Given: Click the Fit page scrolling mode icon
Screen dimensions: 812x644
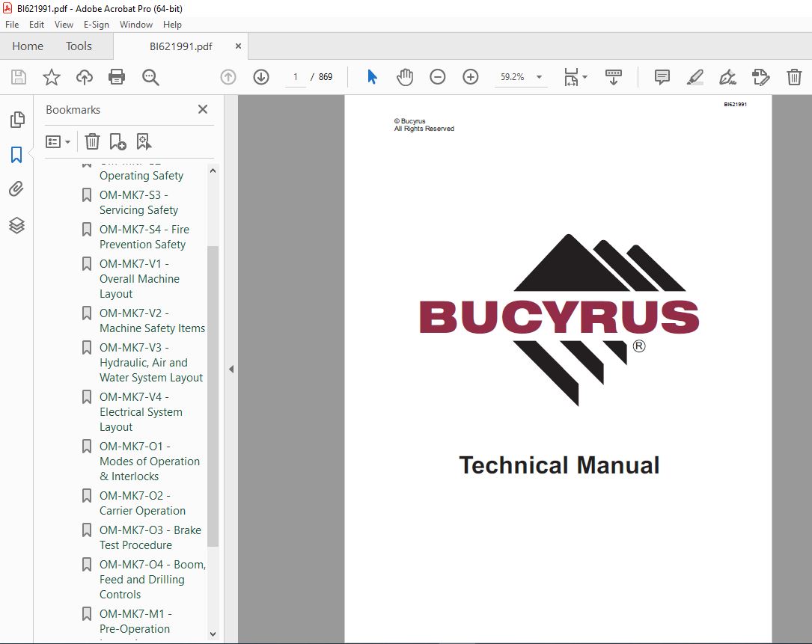Looking at the screenshot, I should pos(571,77).
